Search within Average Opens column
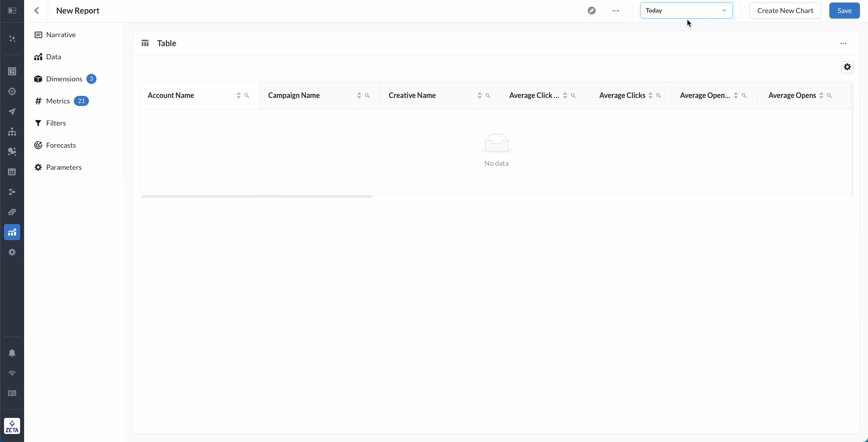Screen dimensions: 868x442 (x=829, y=95)
